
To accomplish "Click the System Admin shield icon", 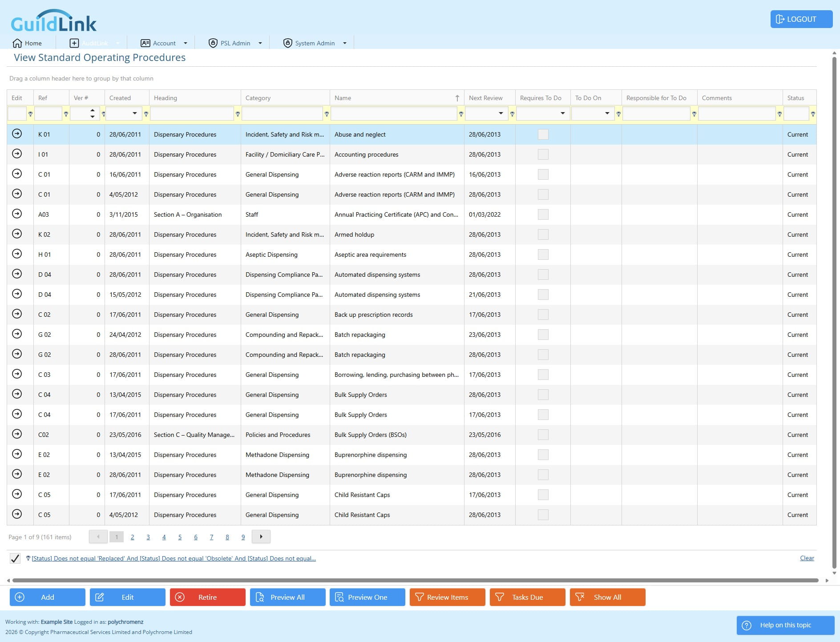I will (287, 43).
